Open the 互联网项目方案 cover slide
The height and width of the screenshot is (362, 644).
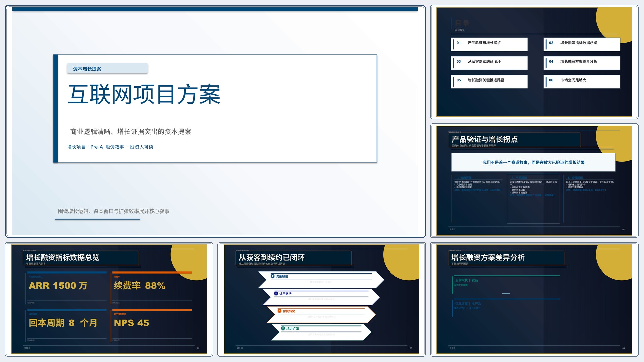pos(215,121)
